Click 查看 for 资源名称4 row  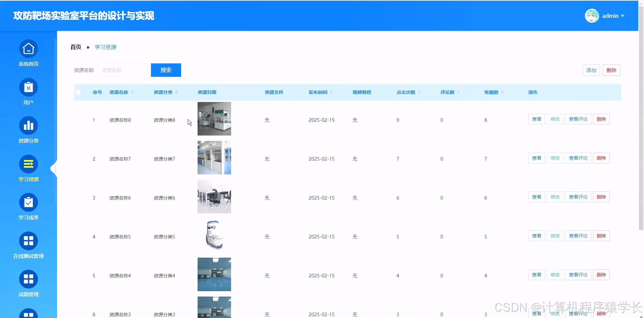[537, 275]
